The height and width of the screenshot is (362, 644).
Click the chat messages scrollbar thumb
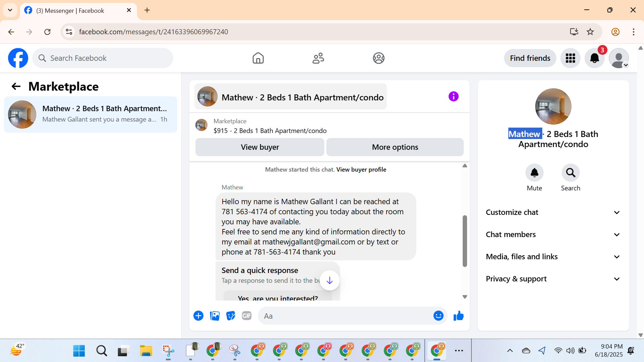465,241
